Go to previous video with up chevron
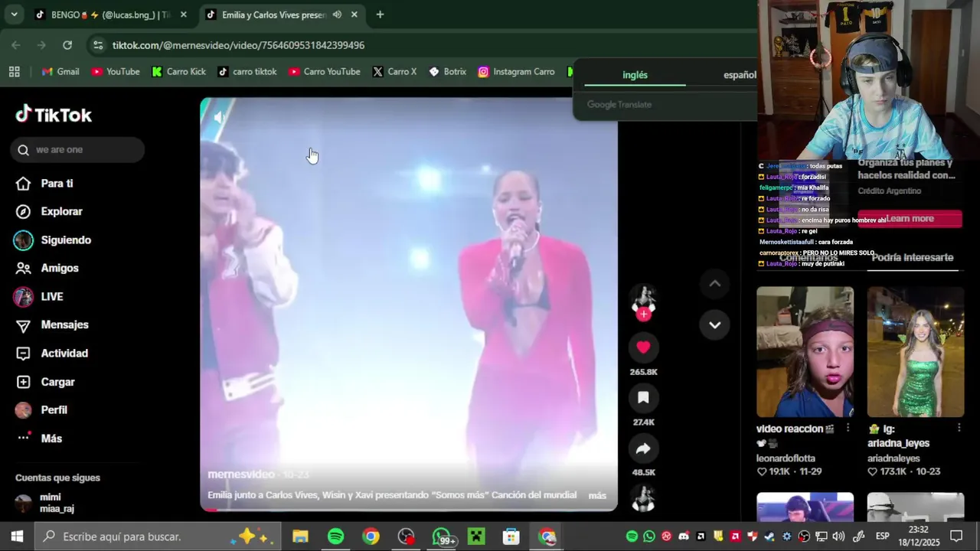Screen dimensions: 980x551 [x=714, y=283]
